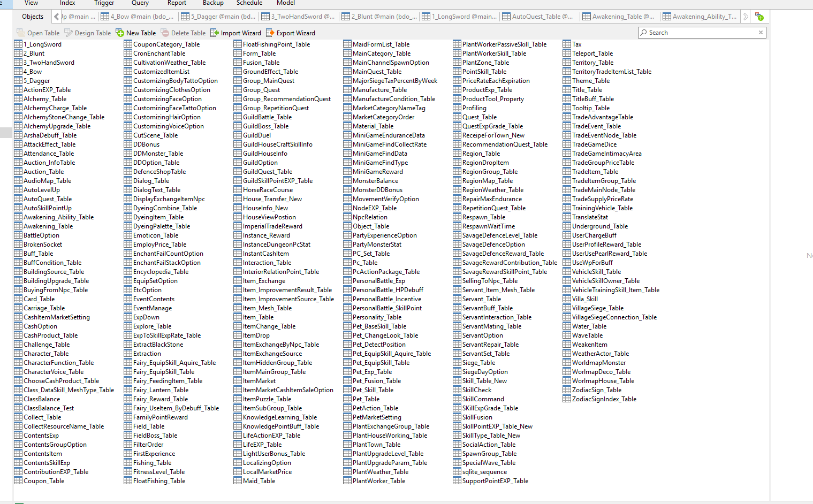Click the New Table toolbar icon
813x504 pixels.
point(120,33)
